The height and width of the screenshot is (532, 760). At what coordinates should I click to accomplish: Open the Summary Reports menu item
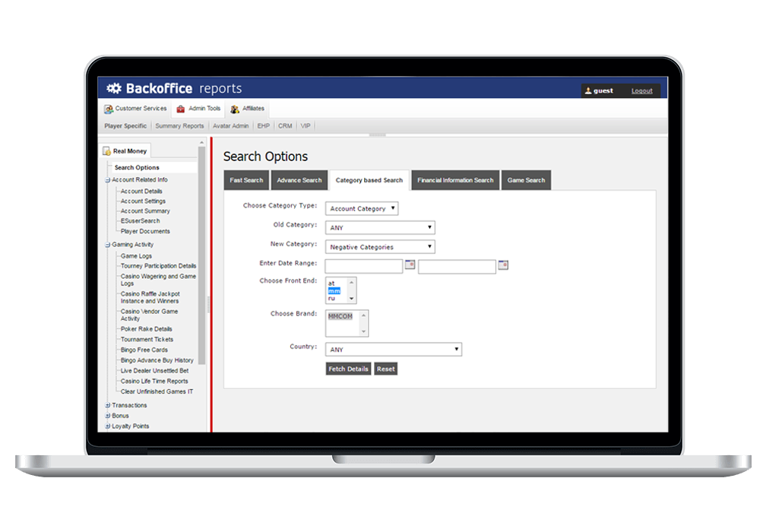[180, 125]
